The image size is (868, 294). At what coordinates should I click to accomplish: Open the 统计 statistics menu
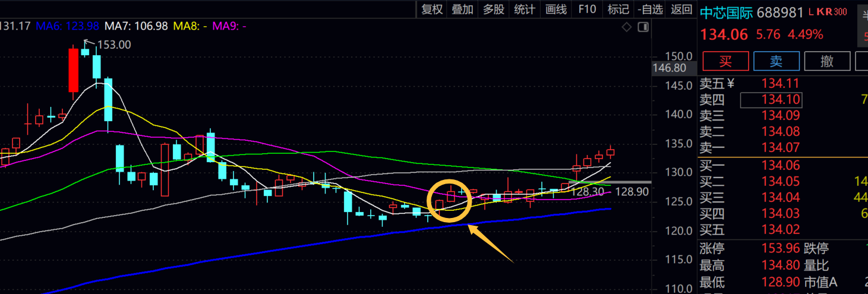point(525,9)
